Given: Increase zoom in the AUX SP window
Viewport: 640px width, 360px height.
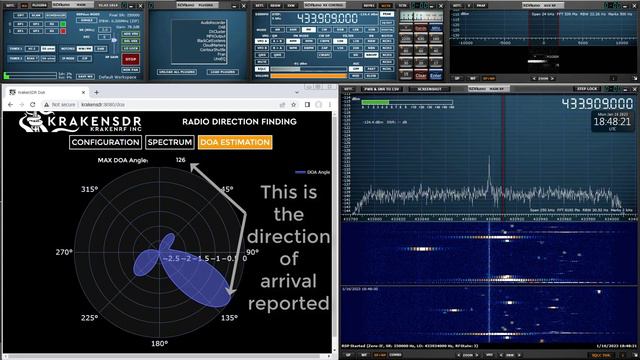Looking at the screenshot, I should tap(552, 78).
